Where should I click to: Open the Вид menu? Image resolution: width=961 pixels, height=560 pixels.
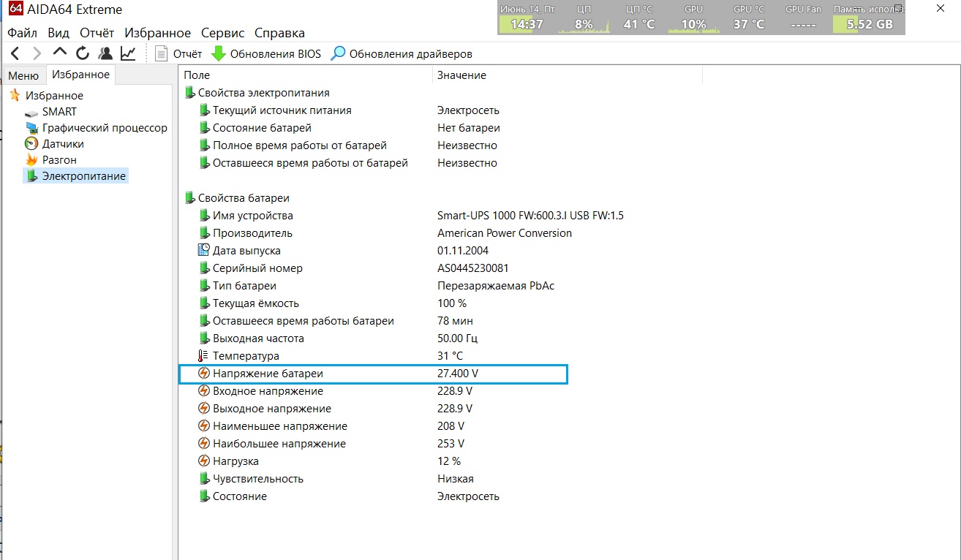pos(59,33)
